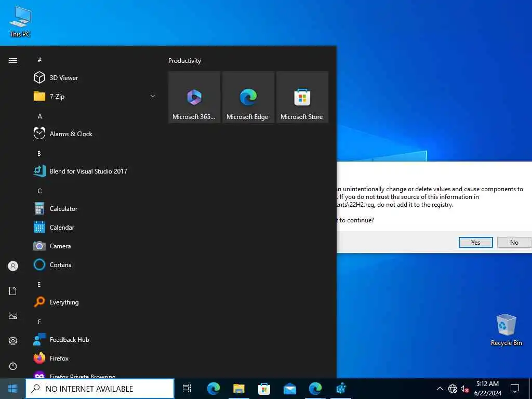Open the Mail taskbar icon
This screenshot has width=532, height=399.
(x=290, y=389)
